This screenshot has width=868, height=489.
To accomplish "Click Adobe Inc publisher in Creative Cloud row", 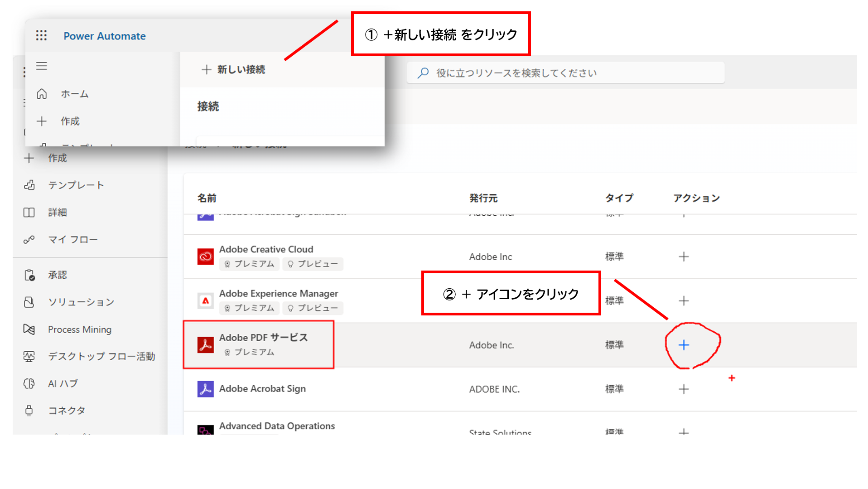I will [490, 257].
